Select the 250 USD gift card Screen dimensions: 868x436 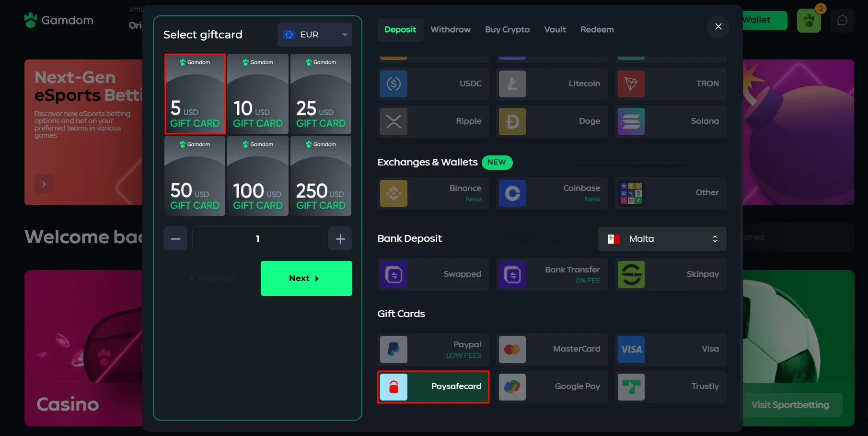point(321,176)
